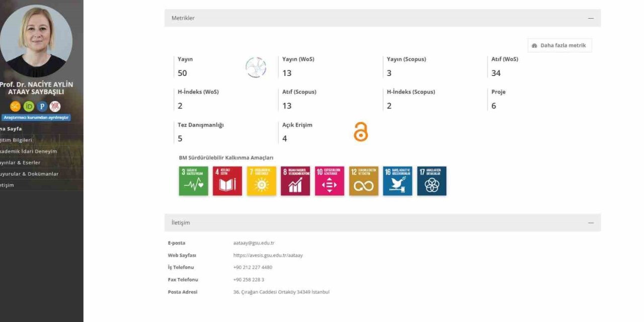Viewport: 644px width, 322px height.
Task: Click the Daha fazla metrik button
Action: coord(559,45)
